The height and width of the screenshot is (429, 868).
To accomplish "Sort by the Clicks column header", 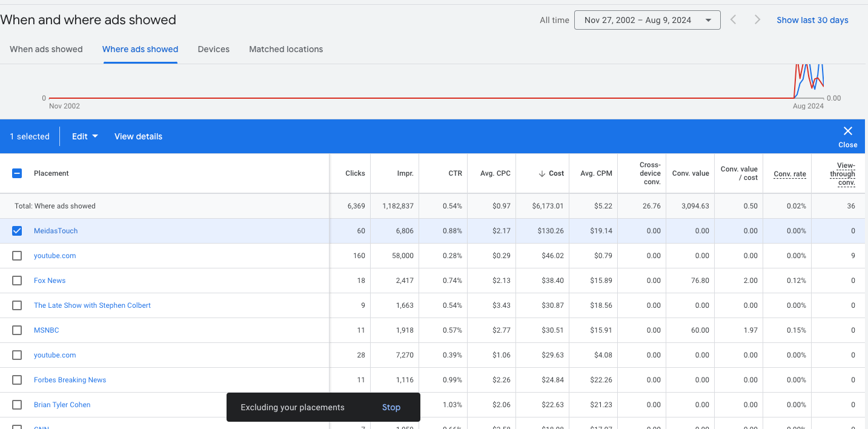I will (355, 173).
